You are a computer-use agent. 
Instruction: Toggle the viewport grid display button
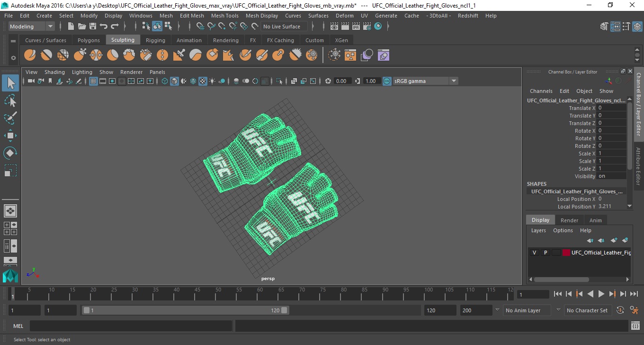(x=93, y=81)
